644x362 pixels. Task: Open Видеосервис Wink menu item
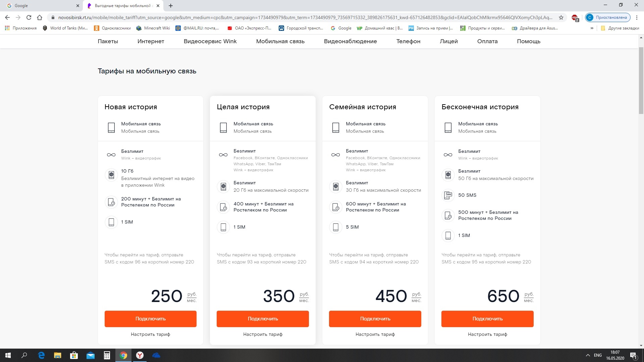pos(210,41)
